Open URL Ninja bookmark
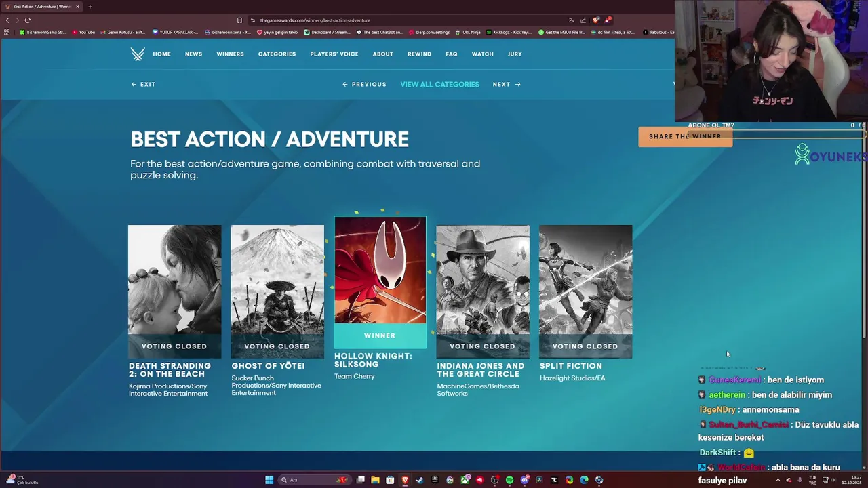This screenshot has height=488, width=868. click(x=468, y=32)
